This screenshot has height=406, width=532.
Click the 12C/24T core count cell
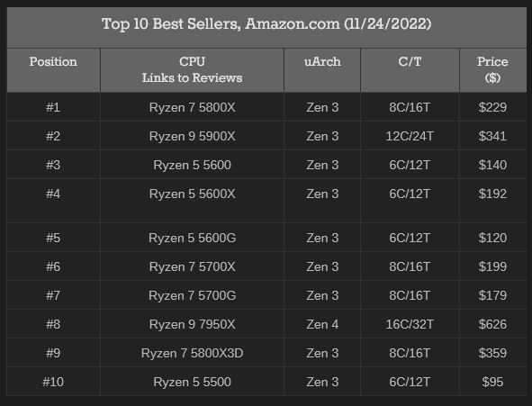(x=410, y=136)
